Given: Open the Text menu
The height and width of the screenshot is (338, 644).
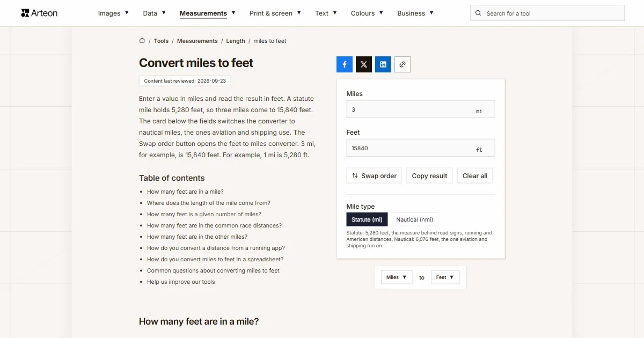Looking at the screenshot, I should tap(326, 13).
